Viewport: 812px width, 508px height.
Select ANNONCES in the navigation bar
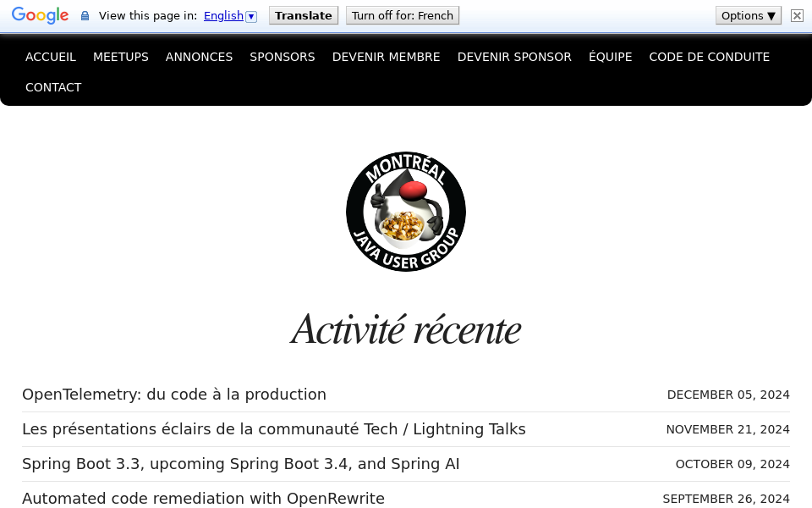[199, 57]
